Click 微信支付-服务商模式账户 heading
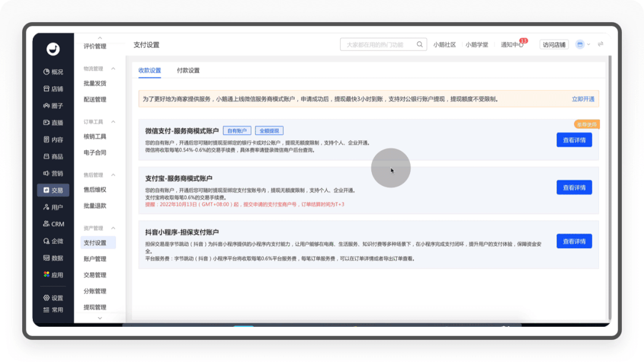The image size is (644, 362). [x=181, y=131]
